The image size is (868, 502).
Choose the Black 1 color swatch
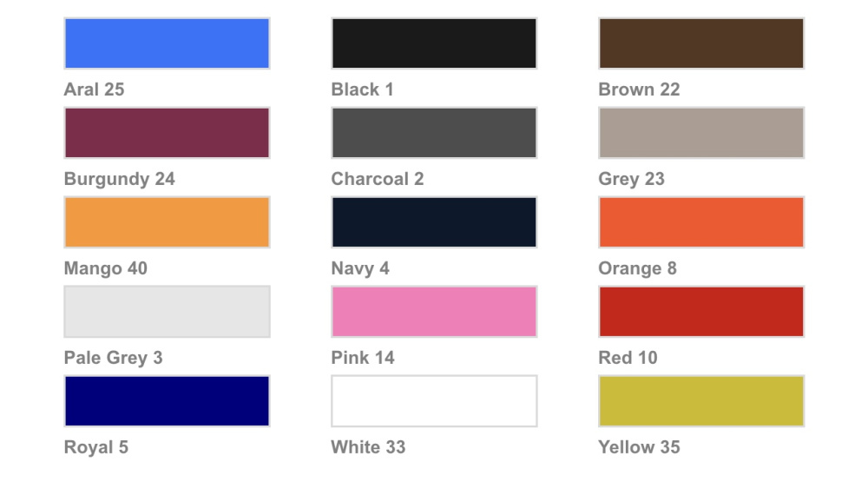coord(434,43)
